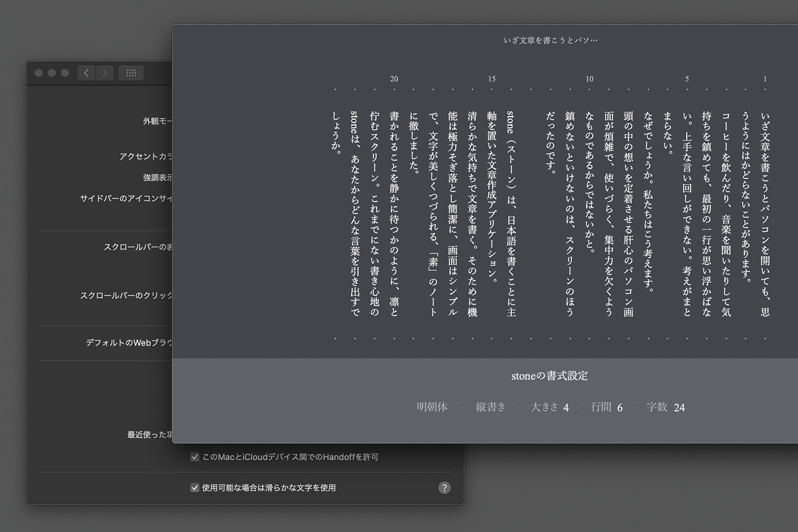The width and height of the screenshot is (798, 532).
Task: Open help with the question mark button
Action: [x=444, y=488]
